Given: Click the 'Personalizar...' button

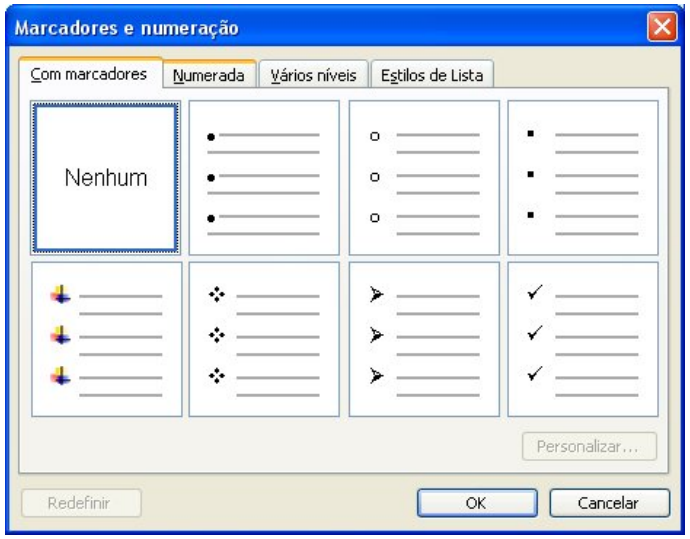Looking at the screenshot, I should pyautogui.click(x=589, y=447).
